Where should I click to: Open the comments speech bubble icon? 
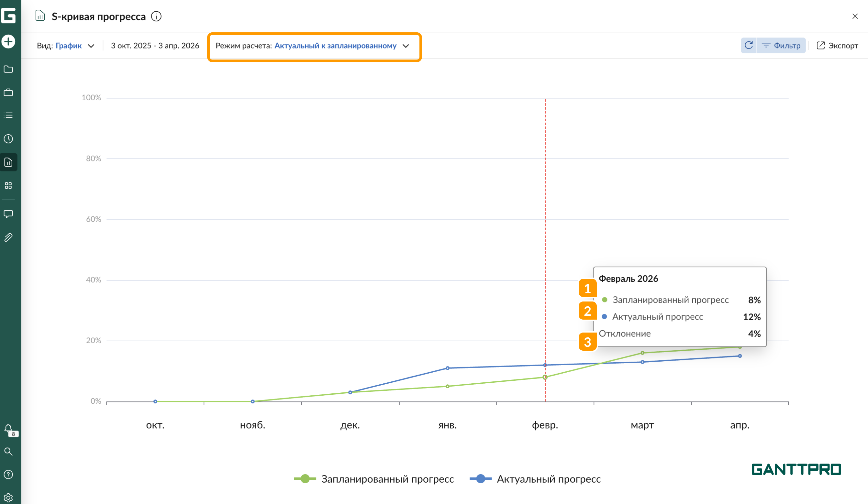pyautogui.click(x=8, y=214)
